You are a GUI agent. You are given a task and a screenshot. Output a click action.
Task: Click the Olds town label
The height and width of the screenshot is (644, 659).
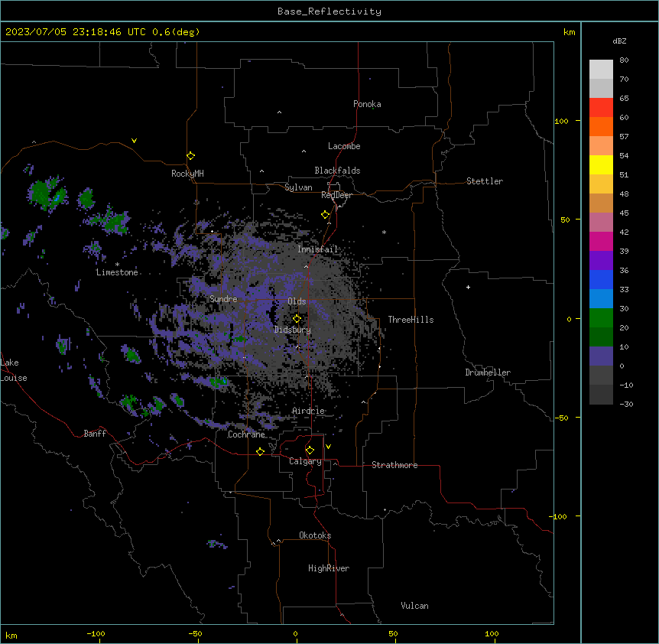(x=297, y=301)
